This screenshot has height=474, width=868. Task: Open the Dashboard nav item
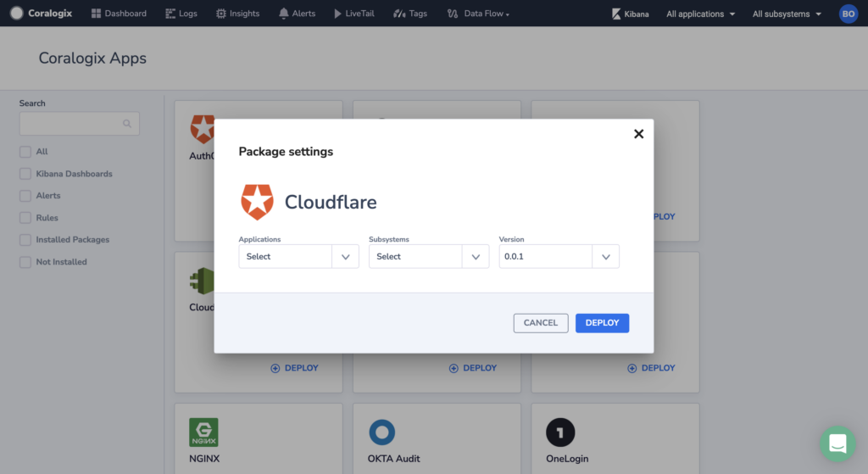click(x=119, y=14)
